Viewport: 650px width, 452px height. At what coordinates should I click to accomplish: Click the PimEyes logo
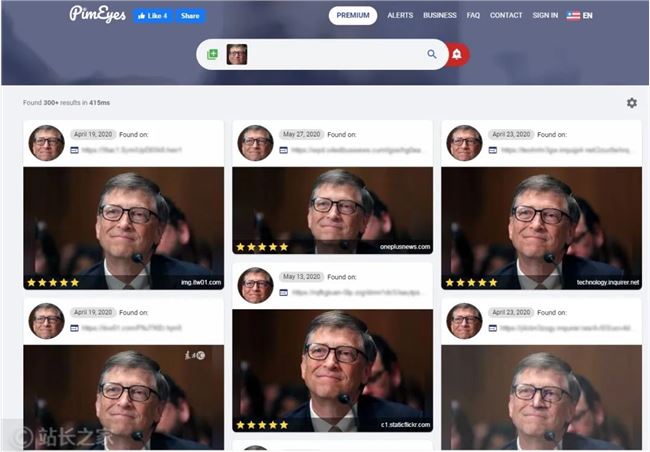(x=97, y=15)
